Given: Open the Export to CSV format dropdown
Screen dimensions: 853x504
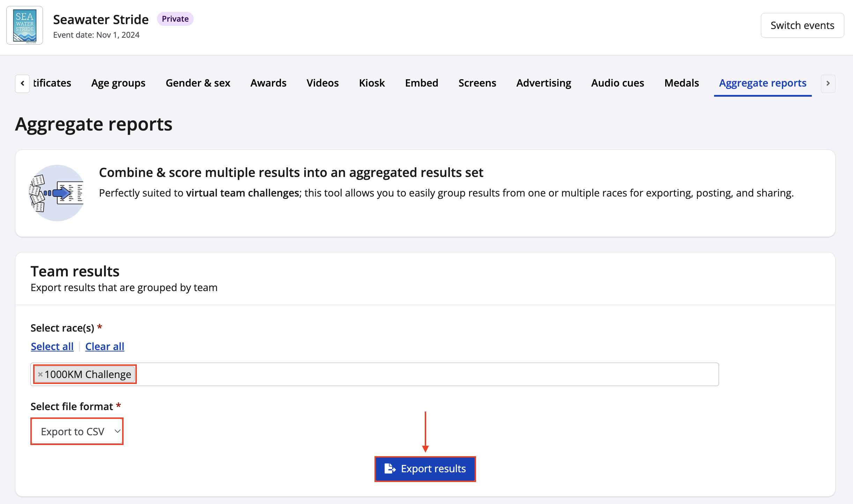Looking at the screenshot, I should pos(77,431).
